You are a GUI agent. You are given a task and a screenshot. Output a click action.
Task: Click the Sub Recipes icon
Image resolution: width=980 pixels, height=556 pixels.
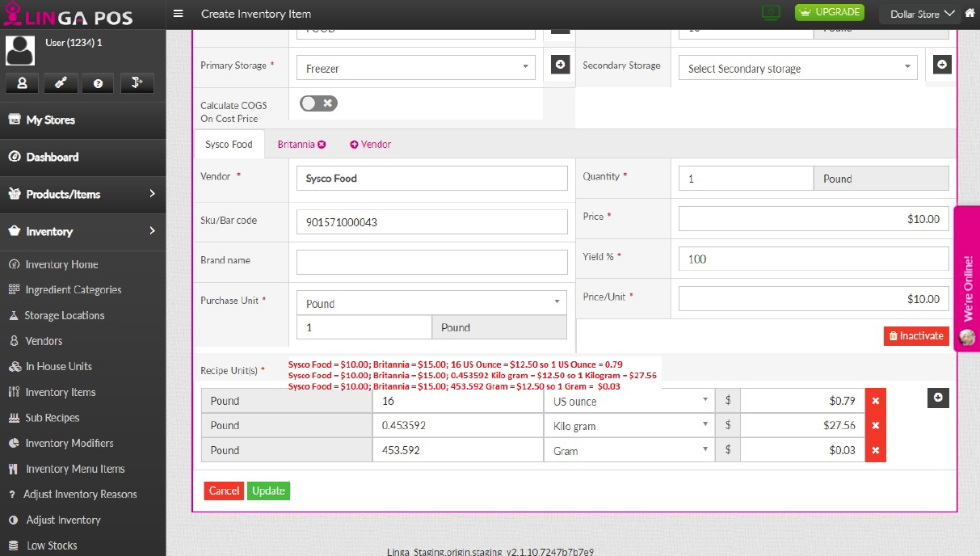click(x=14, y=418)
